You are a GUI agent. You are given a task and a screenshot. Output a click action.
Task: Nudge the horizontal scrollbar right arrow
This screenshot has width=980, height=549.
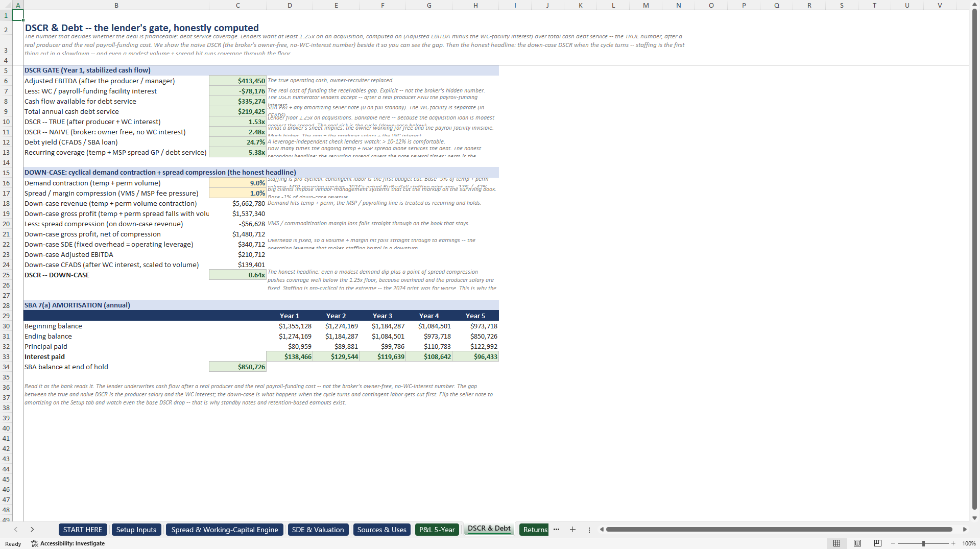point(965,530)
